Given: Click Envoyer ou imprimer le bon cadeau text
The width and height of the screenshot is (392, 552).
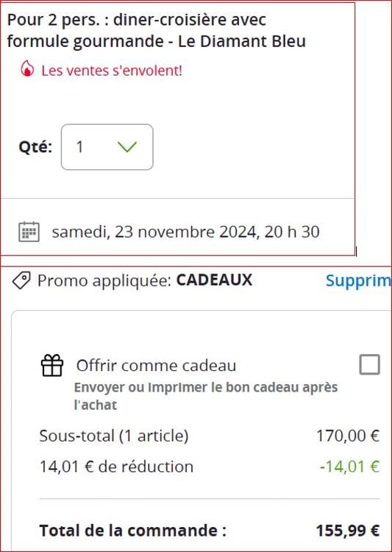Looking at the screenshot, I should tap(206, 396).
